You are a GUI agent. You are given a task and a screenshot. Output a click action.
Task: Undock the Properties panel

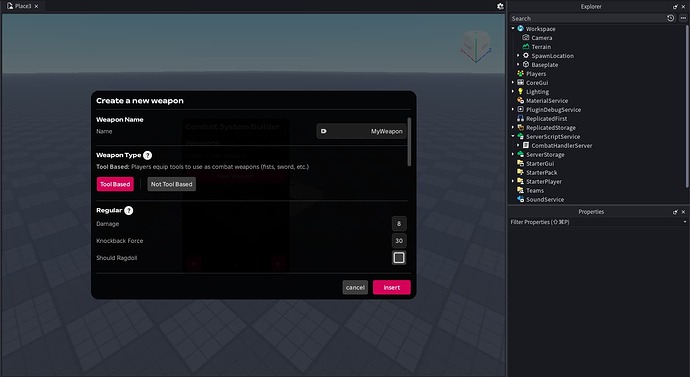675,212
